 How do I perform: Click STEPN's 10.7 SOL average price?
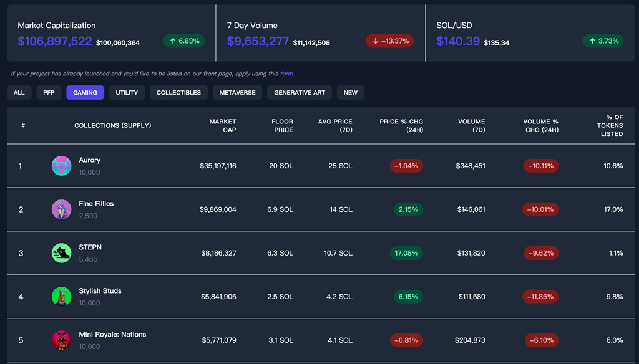tap(338, 253)
